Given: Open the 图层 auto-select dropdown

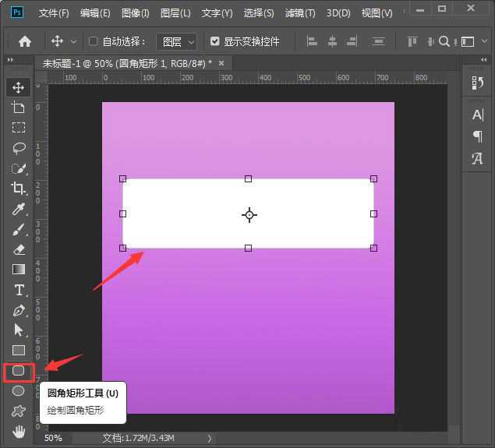Looking at the screenshot, I should (x=176, y=41).
